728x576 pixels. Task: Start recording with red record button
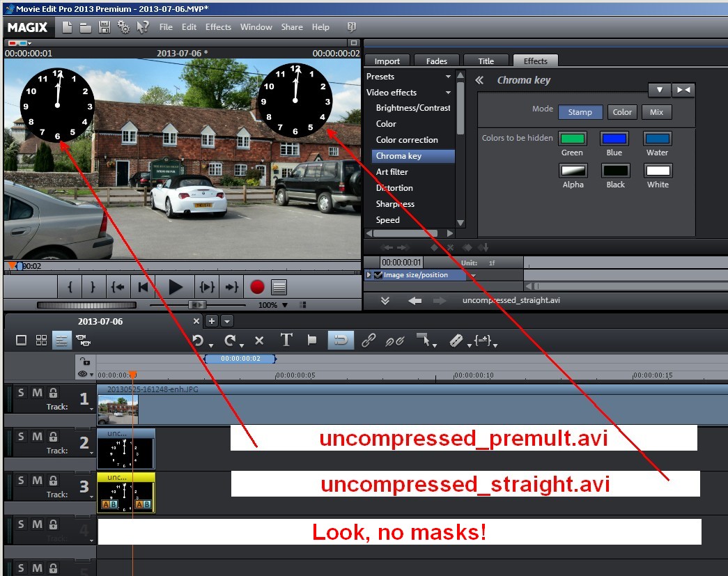coord(257,288)
